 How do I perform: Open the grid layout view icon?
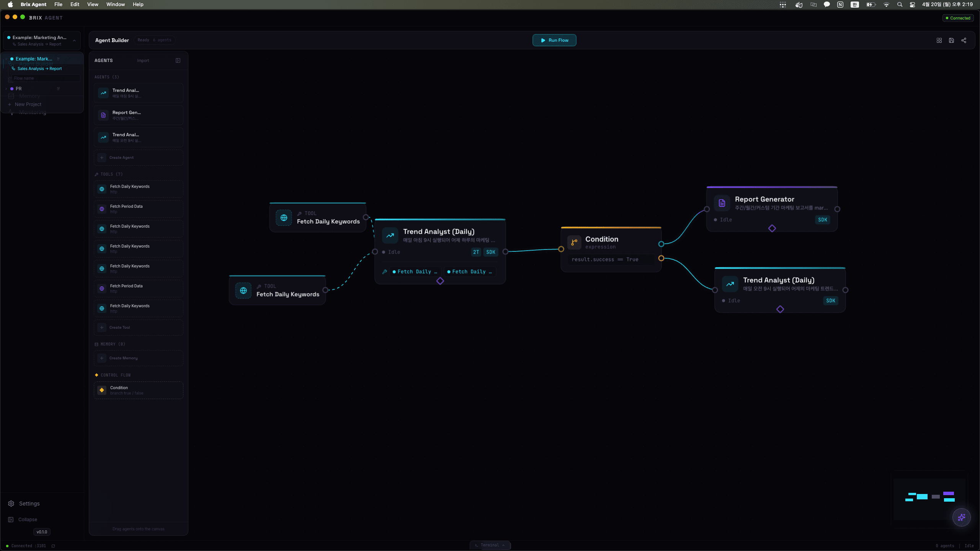pos(939,40)
